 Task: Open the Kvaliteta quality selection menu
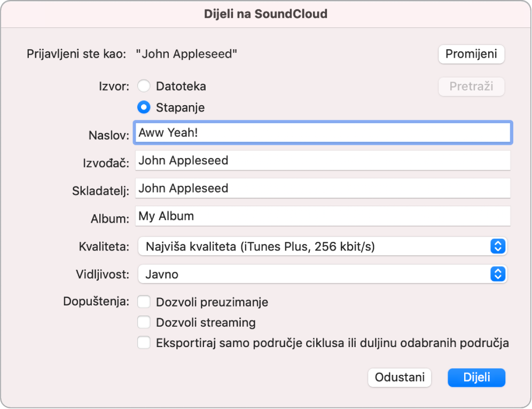(x=320, y=246)
